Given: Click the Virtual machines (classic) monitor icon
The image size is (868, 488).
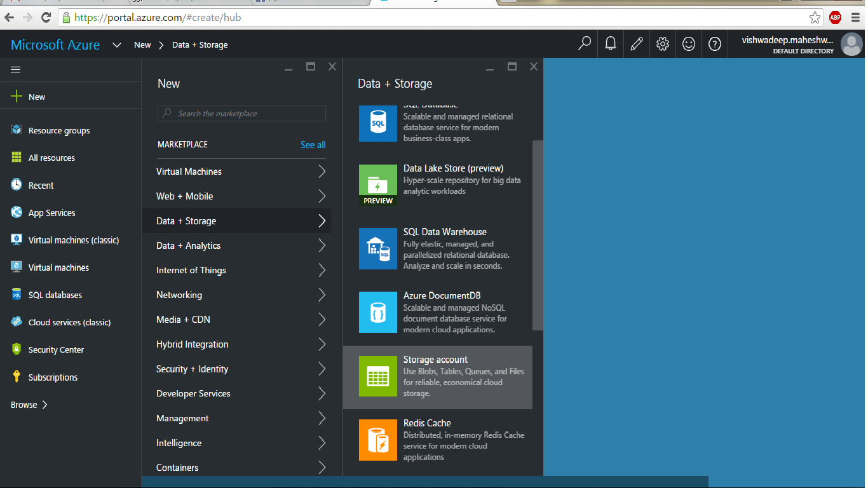Looking at the screenshot, I should click(x=17, y=240).
